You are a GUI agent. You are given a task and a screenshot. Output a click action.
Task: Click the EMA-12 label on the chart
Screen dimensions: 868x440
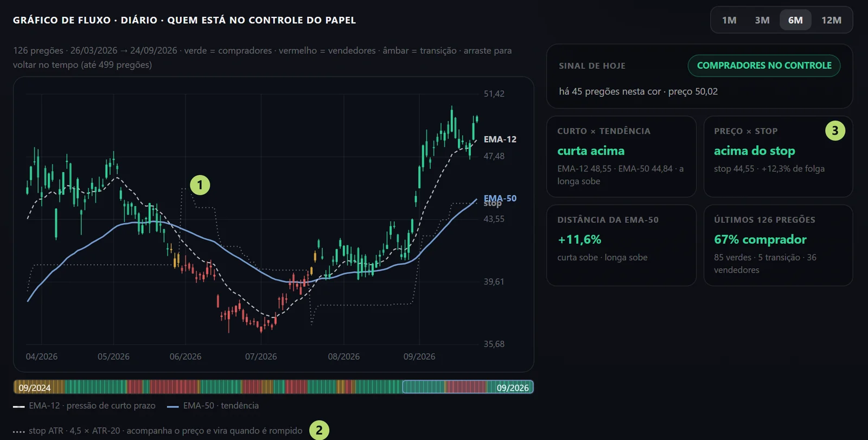(x=500, y=139)
